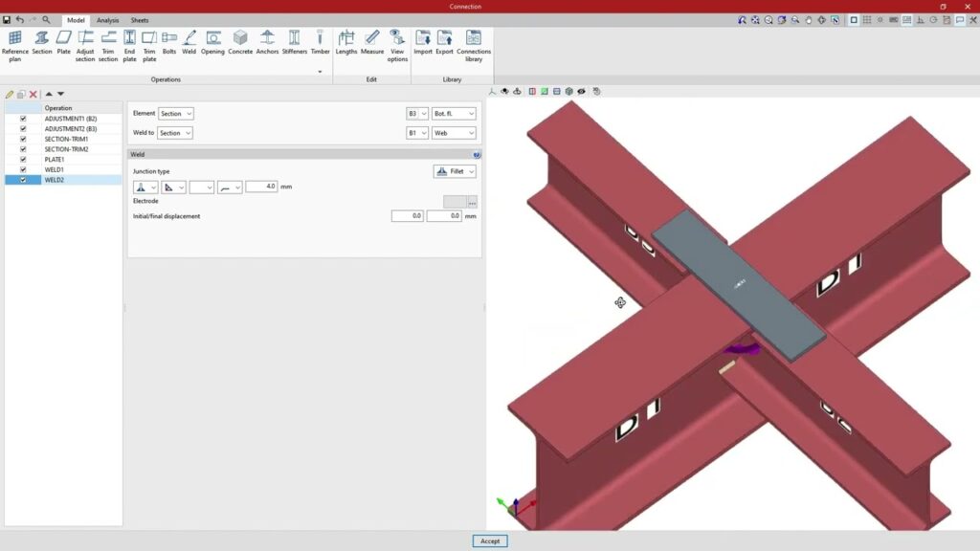Delete operation using the red X icon
The height and width of the screenshot is (551, 980).
coord(33,94)
